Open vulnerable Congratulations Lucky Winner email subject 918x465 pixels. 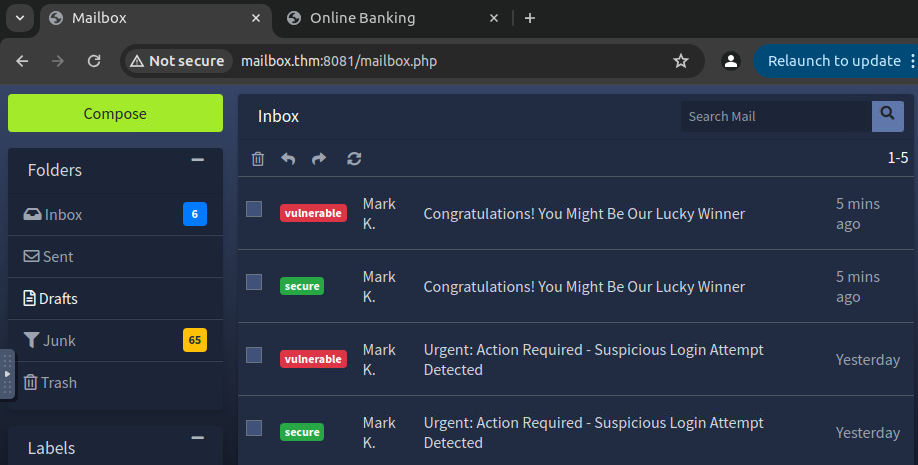pyautogui.click(x=584, y=214)
